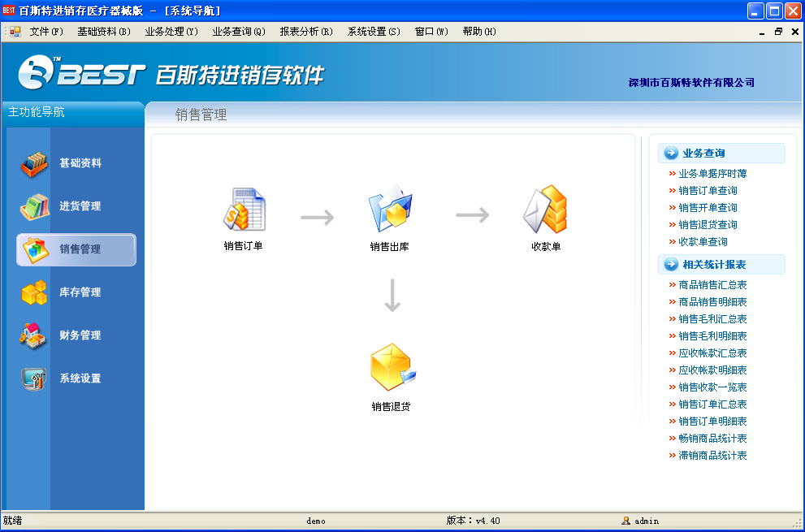Open the 基础资料(B) menu
Image resolution: width=805 pixels, height=532 pixels.
pyautogui.click(x=104, y=32)
